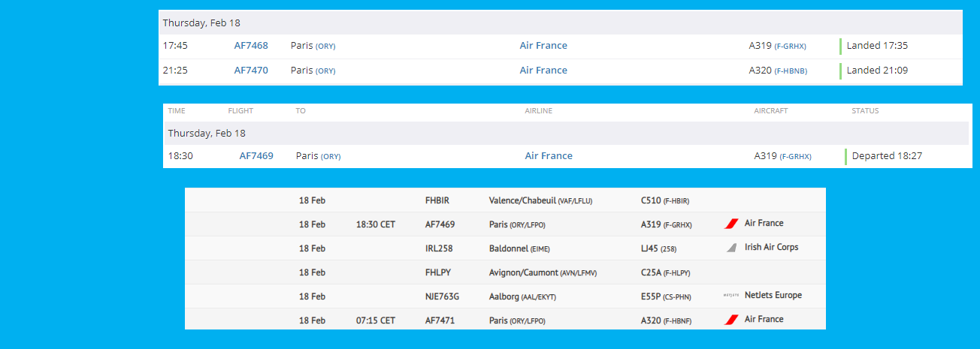This screenshot has height=349, width=980.
Task: Click aircraft registration F-HBNB
Action: [791, 71]
